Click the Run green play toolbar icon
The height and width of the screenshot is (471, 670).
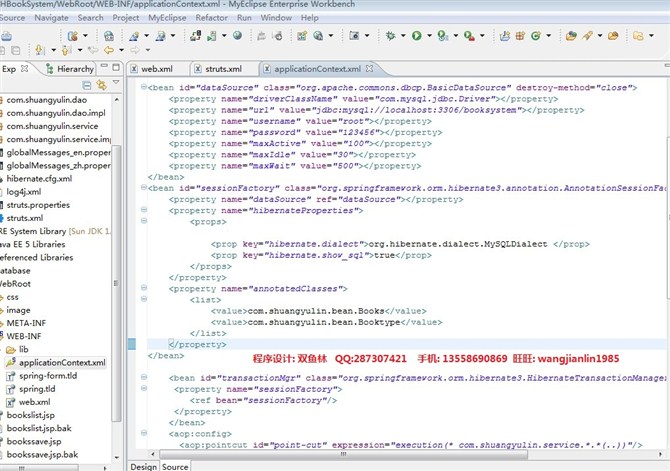click(x=417, y=36)
